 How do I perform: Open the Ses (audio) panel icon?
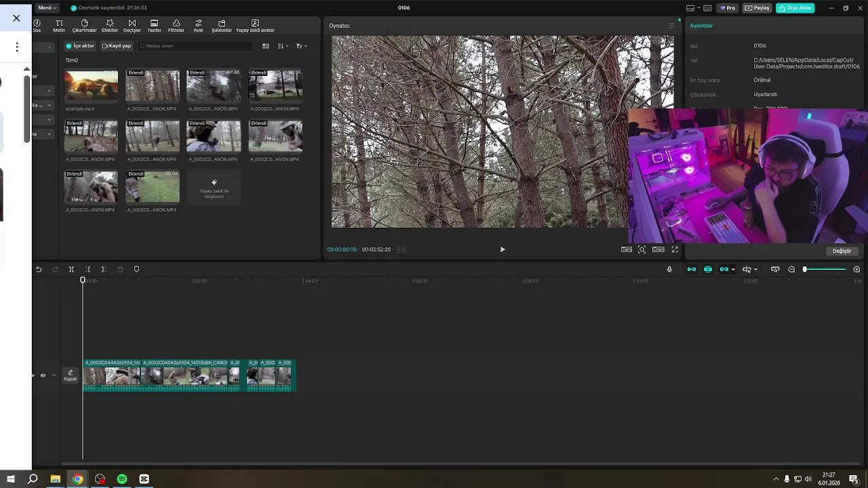pyautogui.click(x=37, y=26)
